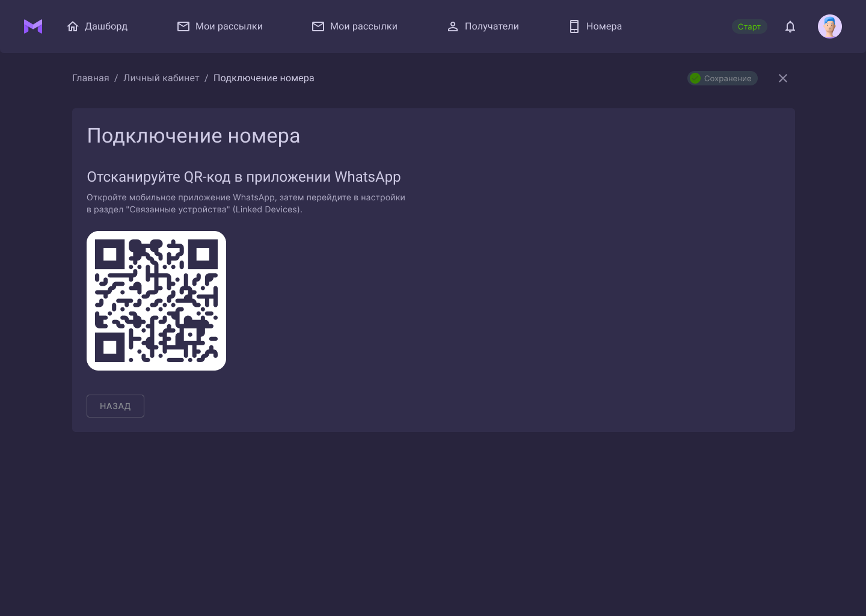
Task: Open the Номера menu item
Action: (x=604, y=26)
